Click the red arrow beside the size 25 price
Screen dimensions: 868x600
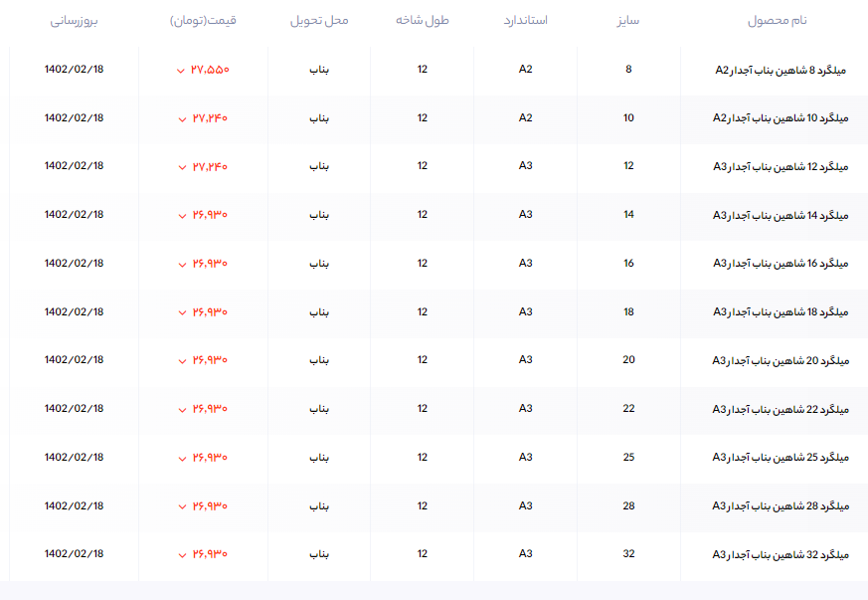(181, 458)
